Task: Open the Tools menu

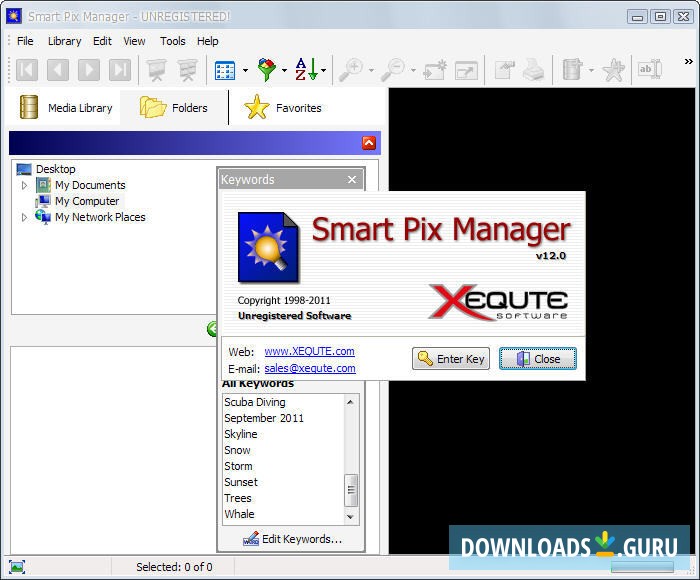Action: [173, 41]
